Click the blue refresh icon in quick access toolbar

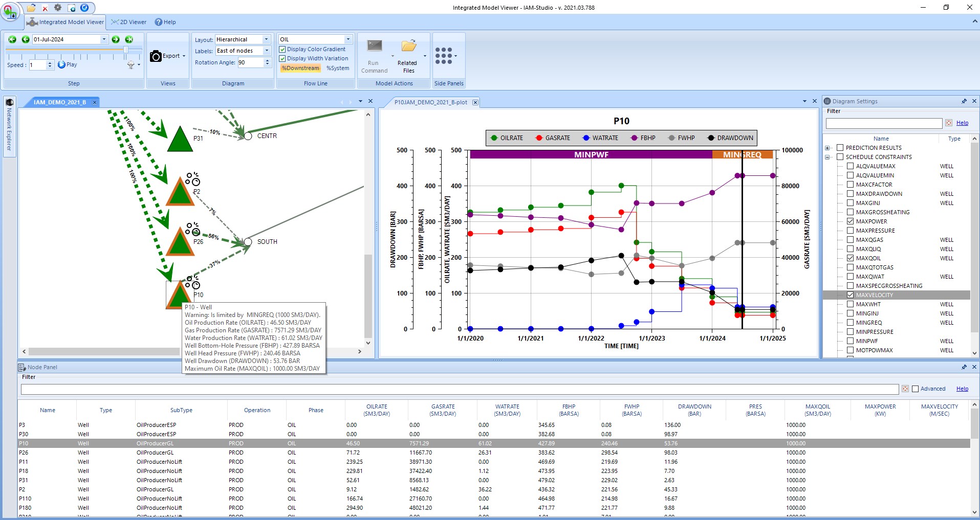point(85,8)
